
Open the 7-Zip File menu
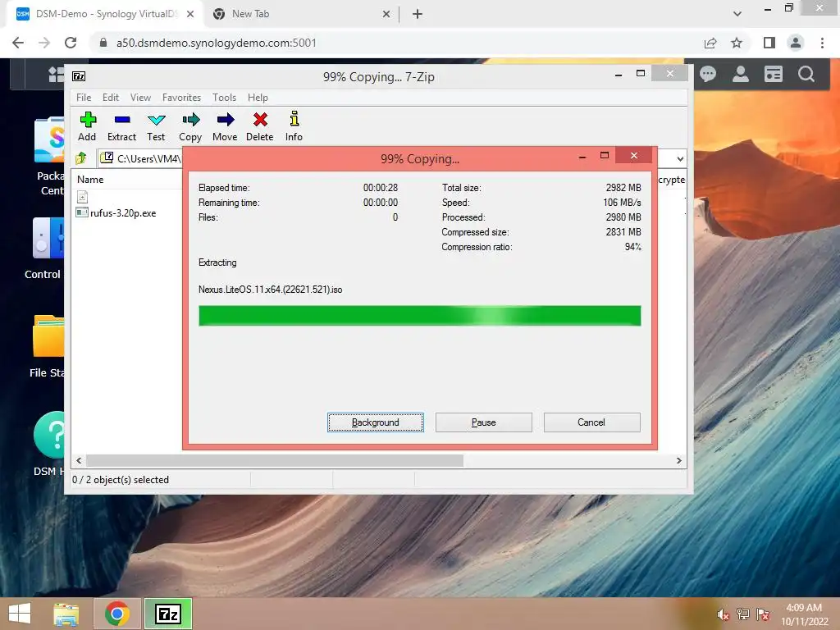tap(84, 98)
